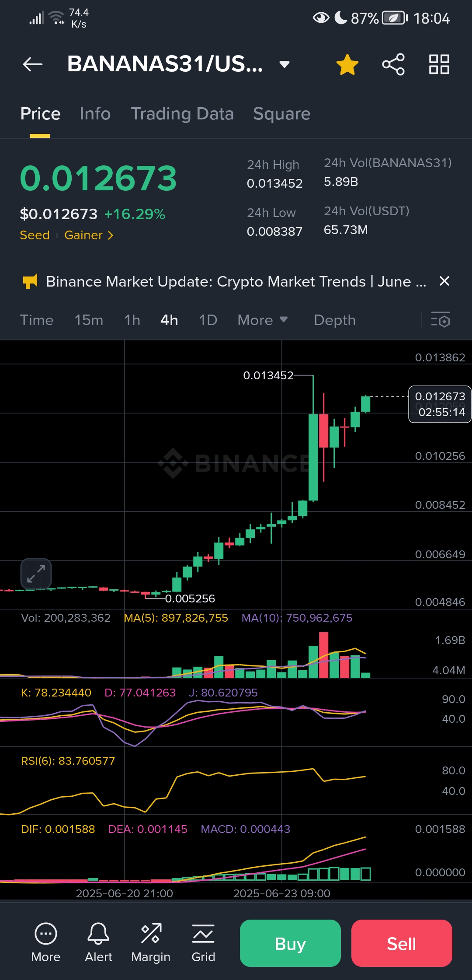Open the share icon
The width and height of the screenshot is (472, 980).
tap(393, 64)
